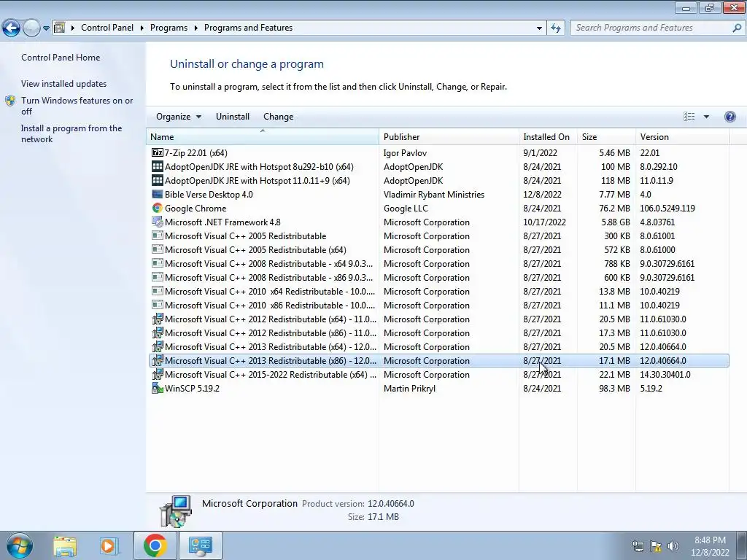Open the Control Panel Home link

click(x=61, y=57)
